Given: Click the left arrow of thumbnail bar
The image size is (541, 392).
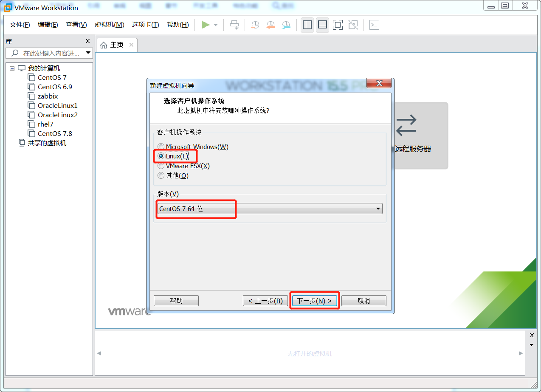Looking at the screenshot, I should coord(99,353).
